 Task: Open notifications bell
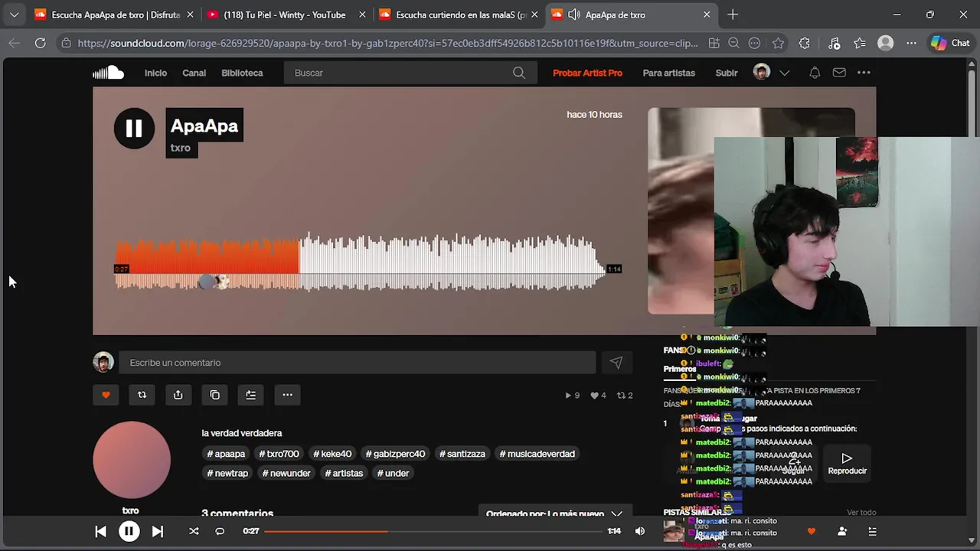pyautogui.click(x=815, y=73)
